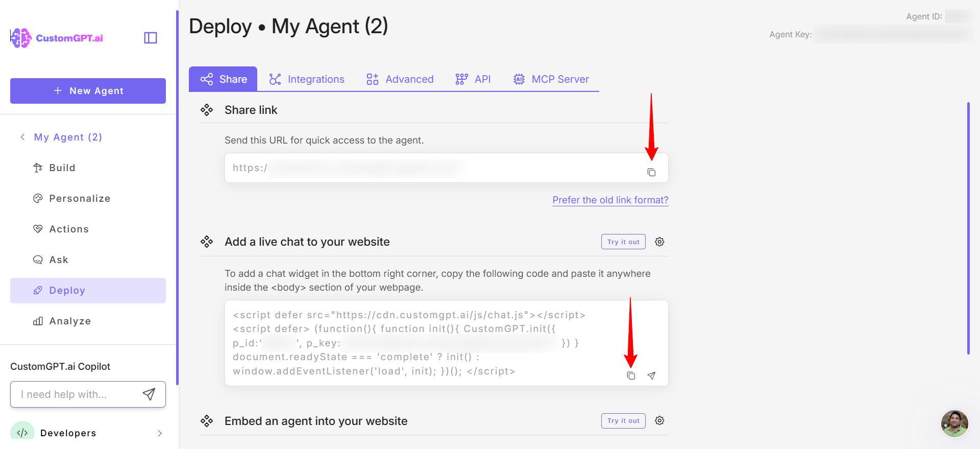
Task: Switch to the Advanced tab
Action: pyautogui.click(x=400, y=79)
